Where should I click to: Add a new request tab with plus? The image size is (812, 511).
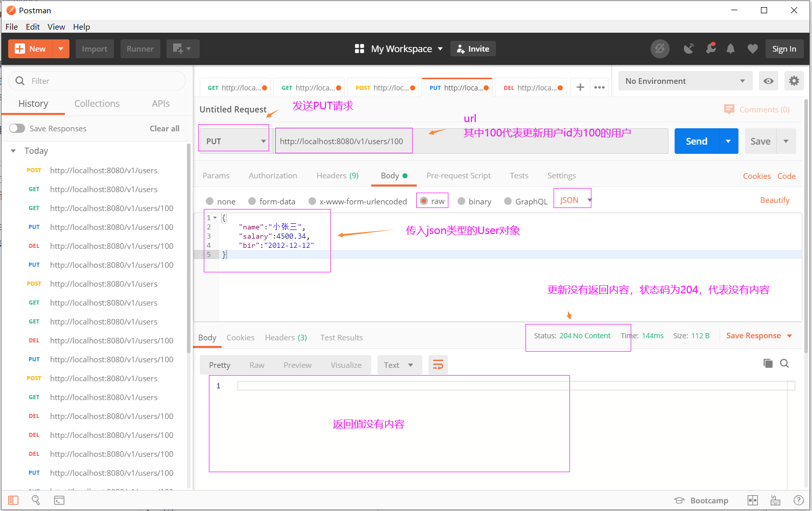[x=580, y=87]
